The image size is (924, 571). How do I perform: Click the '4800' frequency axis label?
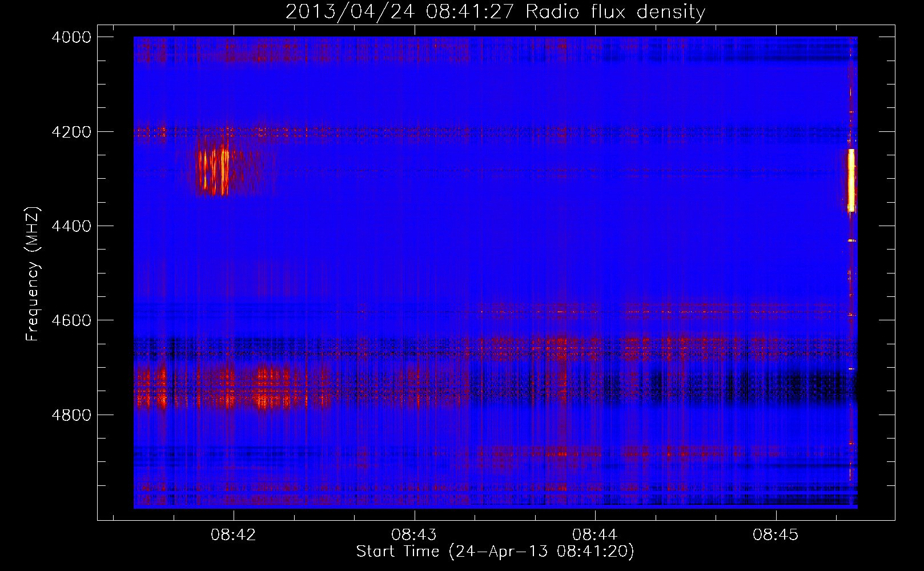coord(71,415)
